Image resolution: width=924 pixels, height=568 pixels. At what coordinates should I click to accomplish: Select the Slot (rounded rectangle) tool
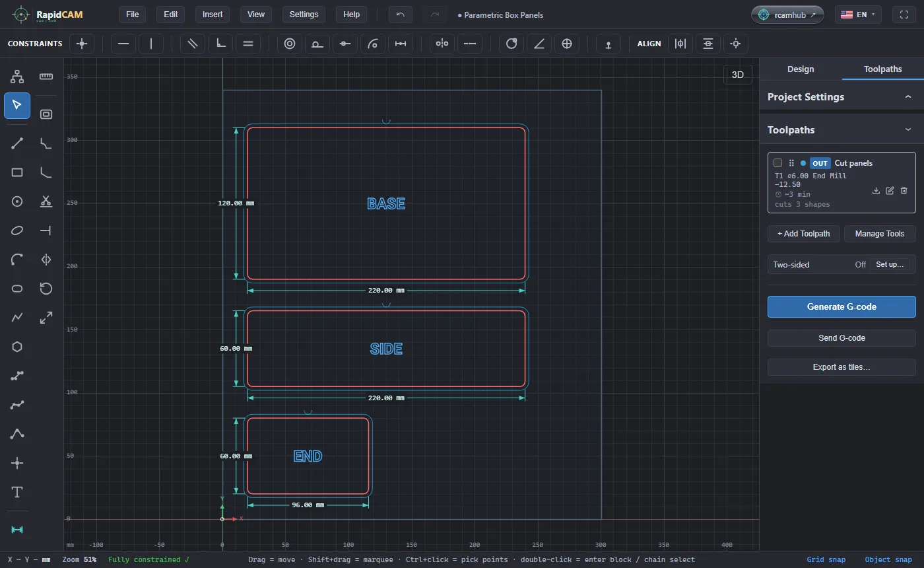pos(17,289)
